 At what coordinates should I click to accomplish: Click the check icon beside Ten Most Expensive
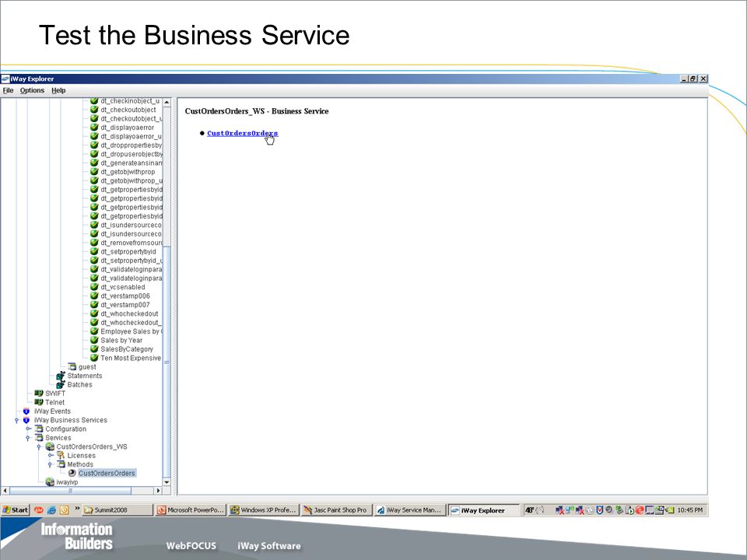point(94,358)
